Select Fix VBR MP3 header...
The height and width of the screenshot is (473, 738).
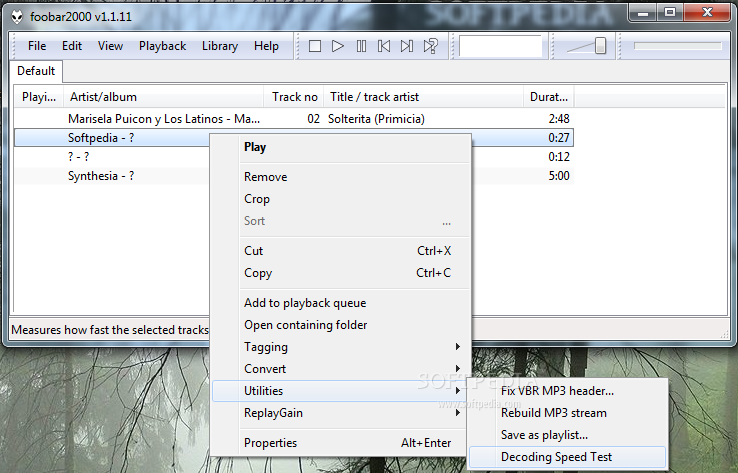point(568,391)
